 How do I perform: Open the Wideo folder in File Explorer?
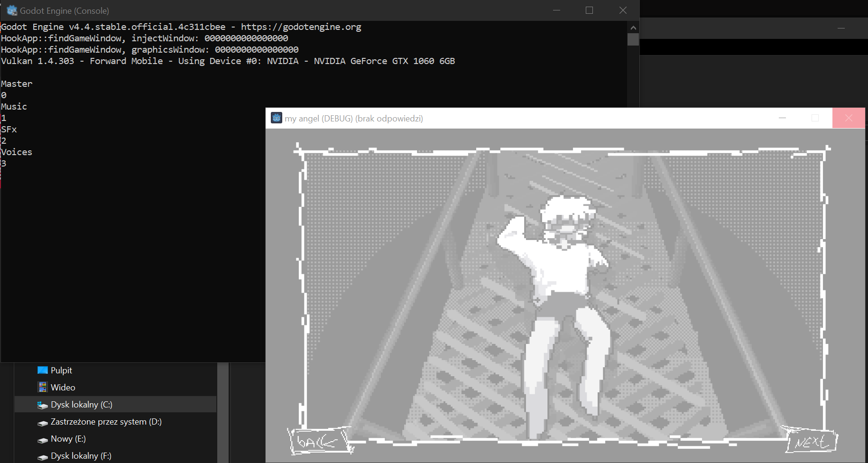56,387
